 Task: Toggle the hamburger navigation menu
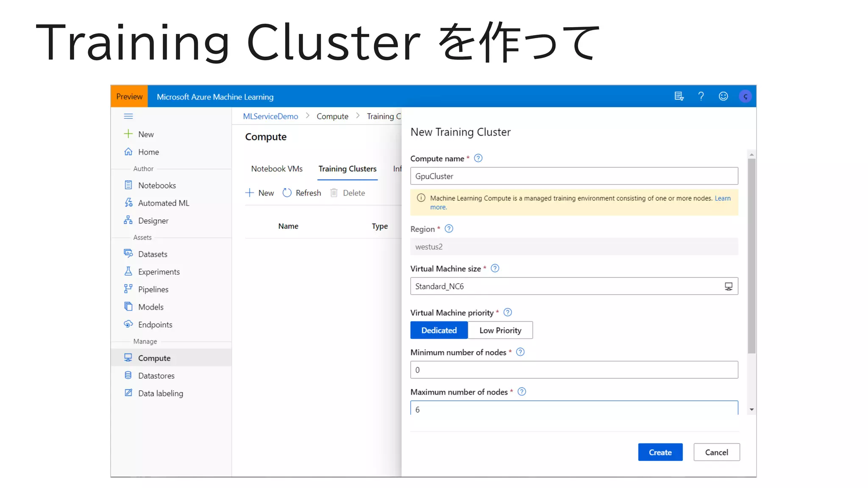pyautogui.click(x=128, y=116)
